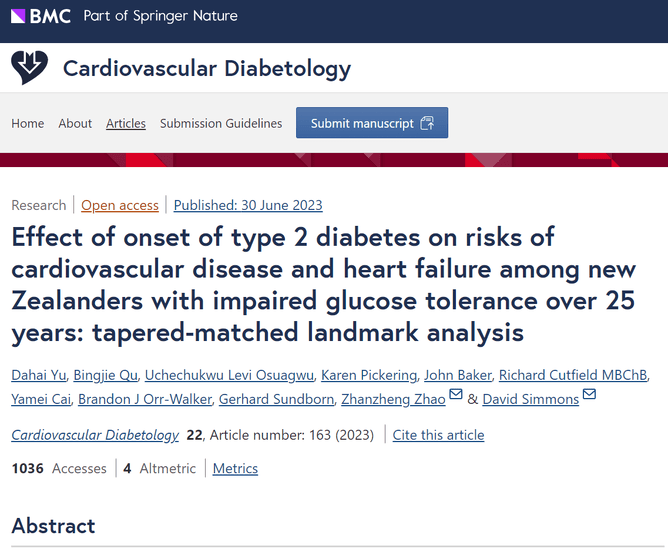Click email envelope icon next to Zhanzheng Zhao
Viewport: 668px width, 552px height.
(456, 396)
